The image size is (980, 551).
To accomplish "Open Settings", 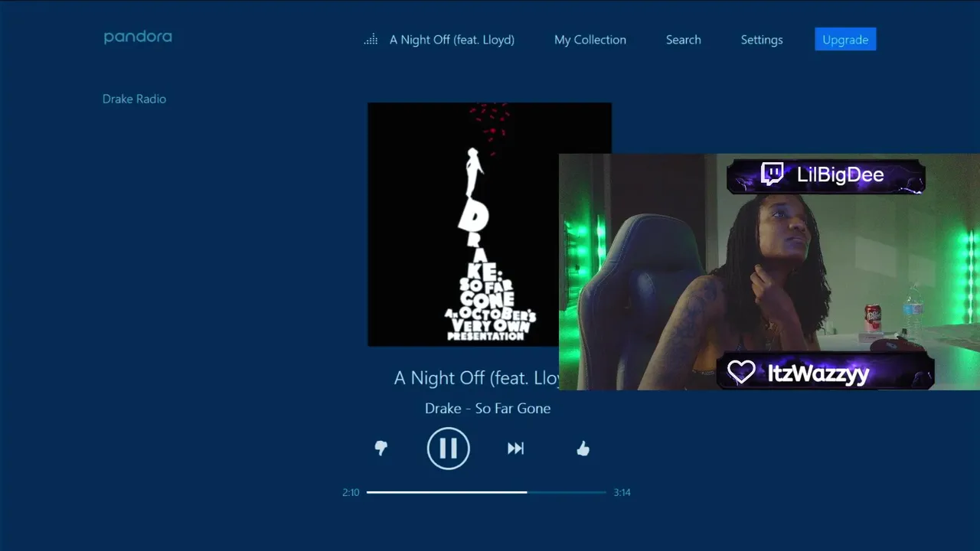I will [762, 40].
